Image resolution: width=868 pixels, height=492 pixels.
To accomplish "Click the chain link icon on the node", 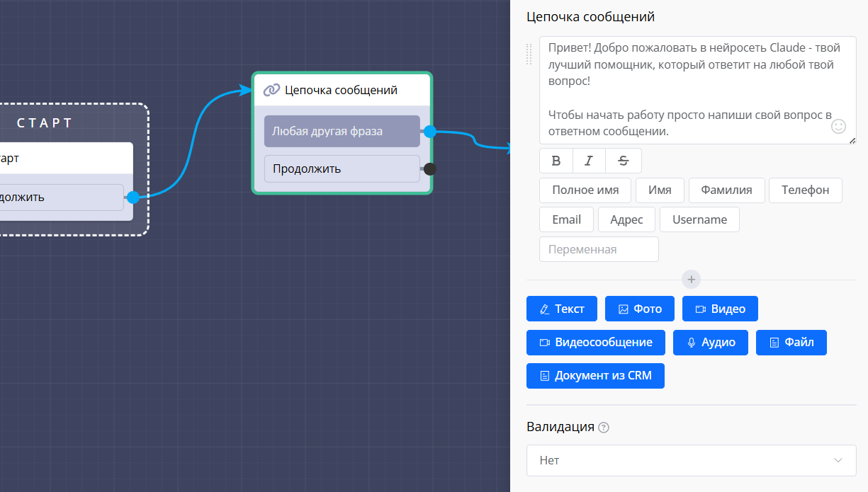I will [271, 90].
